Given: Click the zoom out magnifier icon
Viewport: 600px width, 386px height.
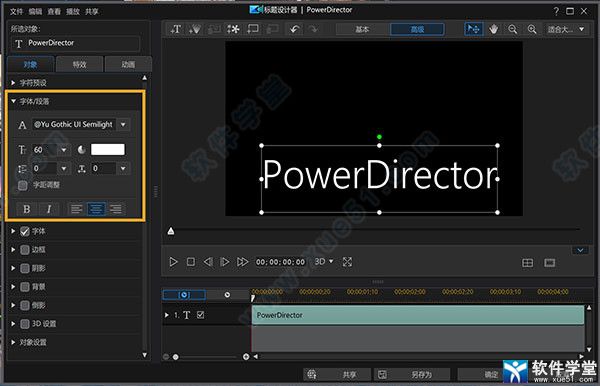Looking at the screenshot, I should (x=513, y=29).
